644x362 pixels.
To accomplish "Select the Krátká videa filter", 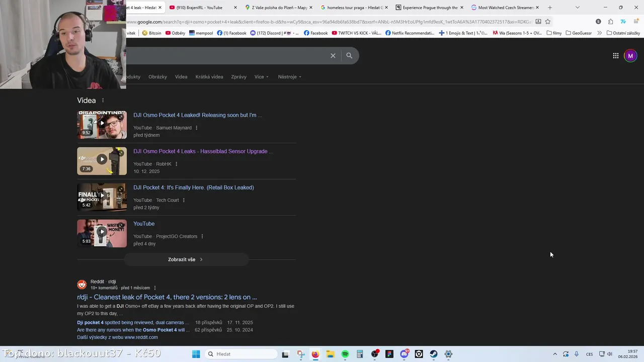I will [x=209, y=77].
